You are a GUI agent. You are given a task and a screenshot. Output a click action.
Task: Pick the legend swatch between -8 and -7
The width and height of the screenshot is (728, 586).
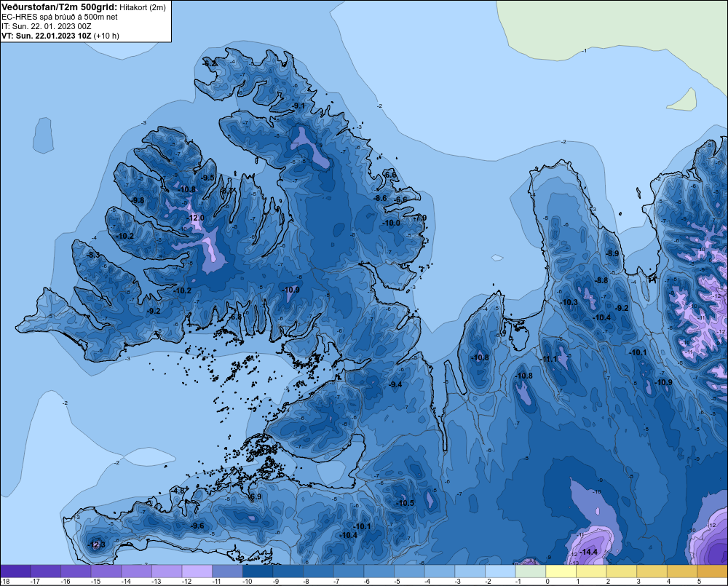(x=318, y=571)
